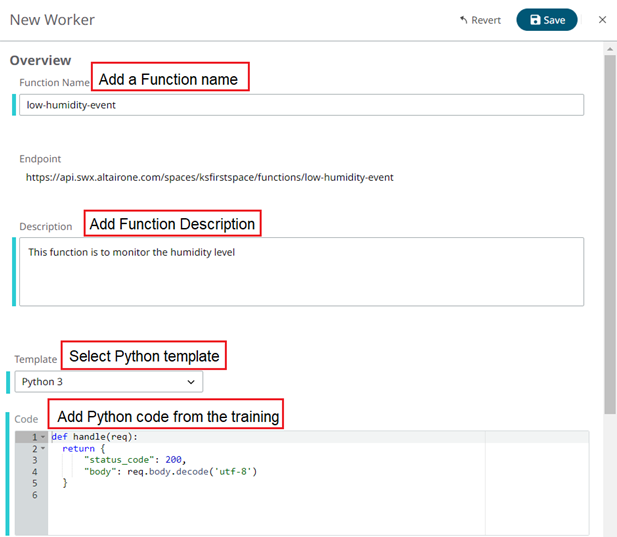This screenshot has height=537, width=617.
Task: Collapse the return block on line 2
Action: (43, 449)
